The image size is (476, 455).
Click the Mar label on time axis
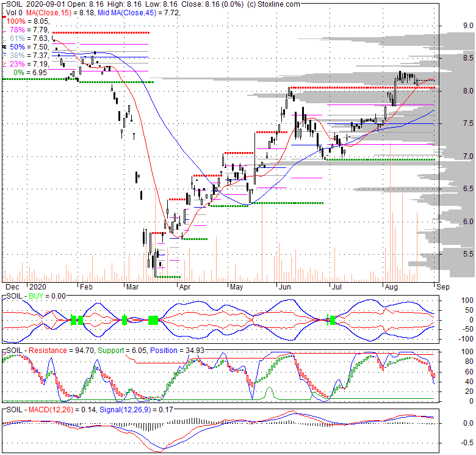click(x=132, y=287)
